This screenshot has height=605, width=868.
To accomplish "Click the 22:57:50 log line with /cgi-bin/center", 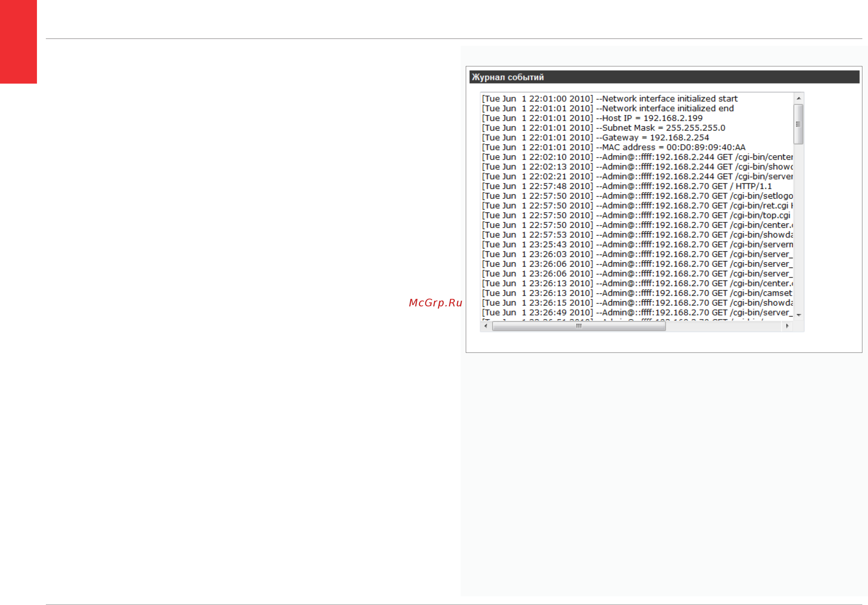I will [x=637, y=225].
